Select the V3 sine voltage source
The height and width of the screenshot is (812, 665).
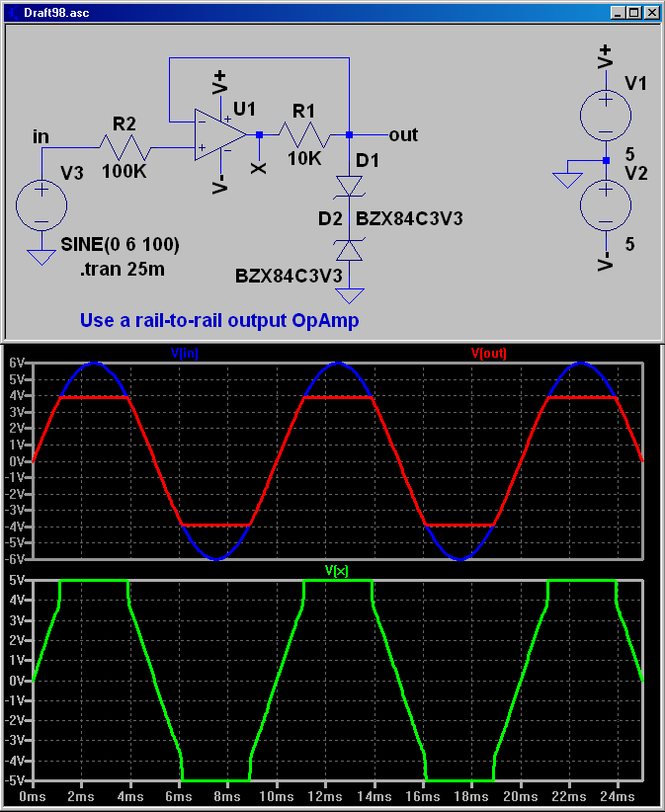point(42,205)
